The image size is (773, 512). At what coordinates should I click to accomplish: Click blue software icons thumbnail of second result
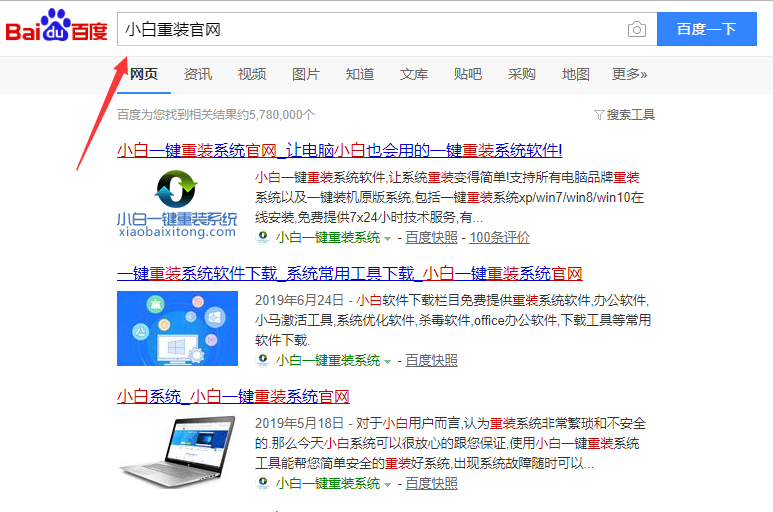coord(177,328)
